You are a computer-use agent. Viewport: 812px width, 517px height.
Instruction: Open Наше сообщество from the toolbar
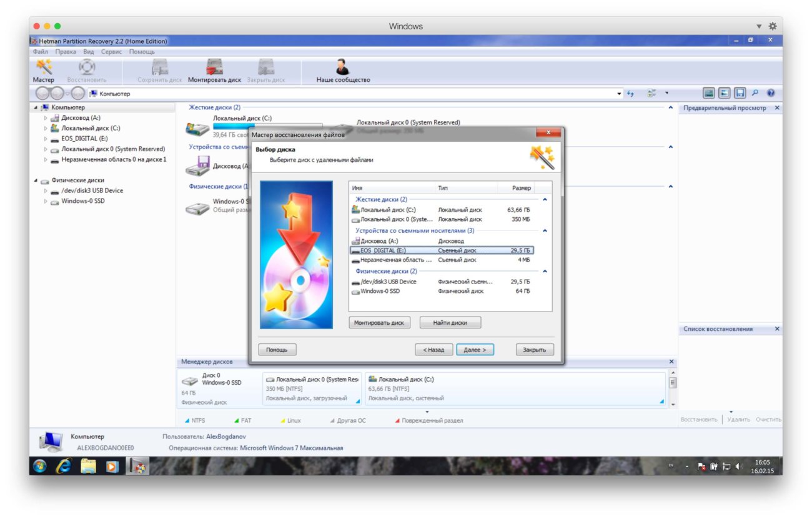click(342, 69)
